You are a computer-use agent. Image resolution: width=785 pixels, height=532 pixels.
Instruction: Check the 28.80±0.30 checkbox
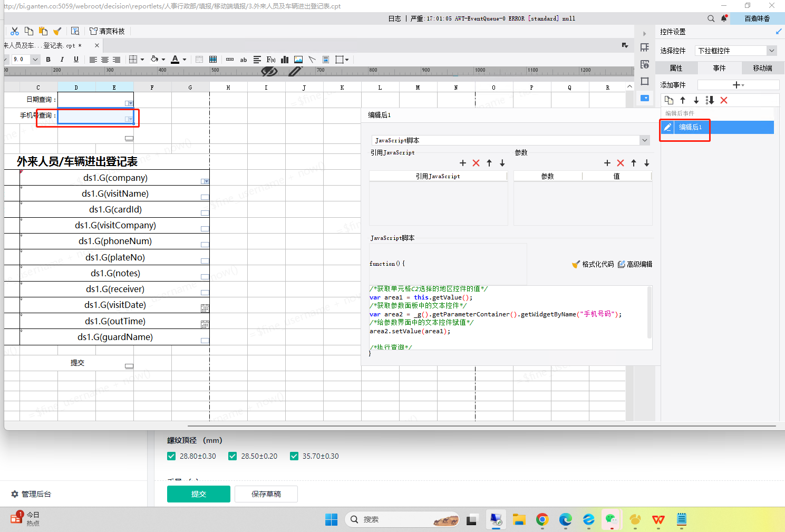tap(171, 456)
